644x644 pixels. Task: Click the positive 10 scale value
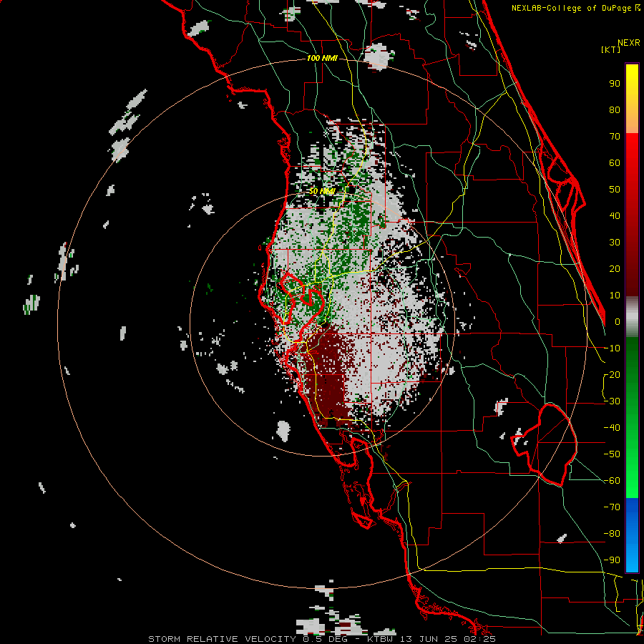pos(615,296)
